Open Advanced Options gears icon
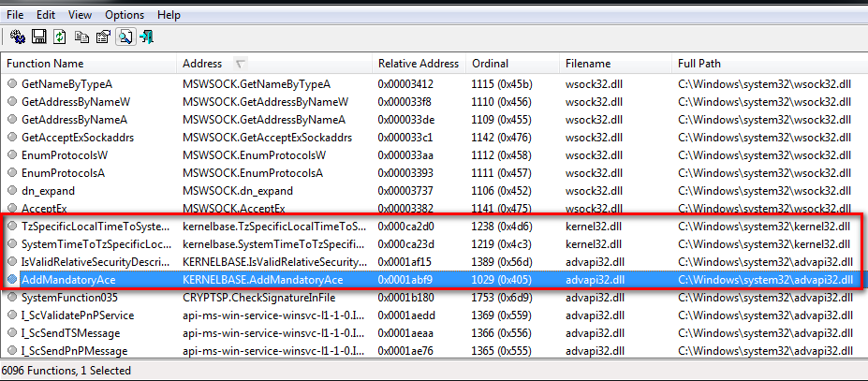This screenshot has height=381, width=868. tap(18, 37)
